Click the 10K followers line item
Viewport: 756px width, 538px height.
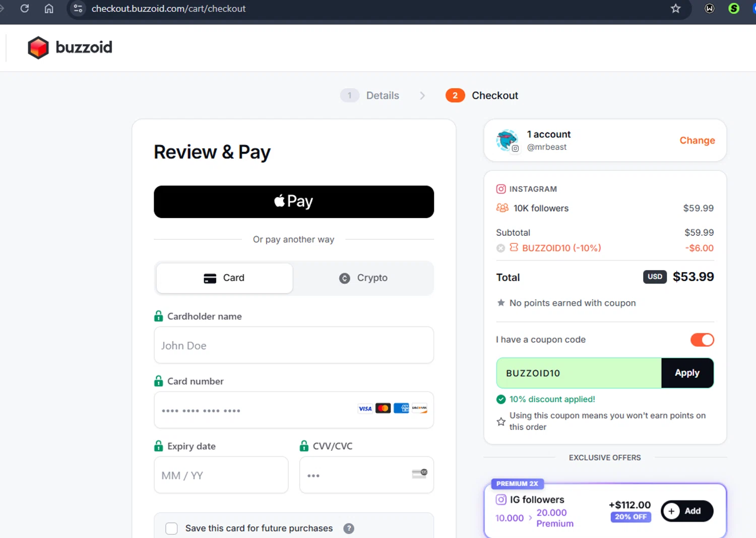click(605, 208)
